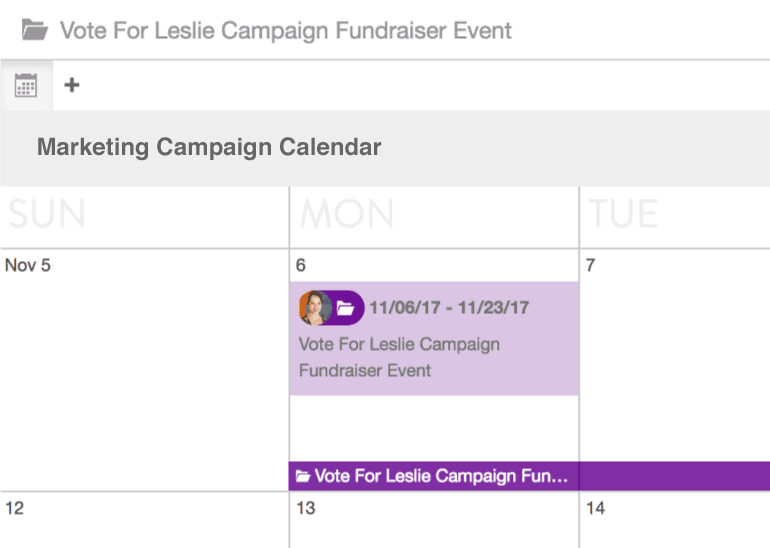Screen dimensions: 770x548
Task: Click the user avatar on the event card
Action: point(316,308)
